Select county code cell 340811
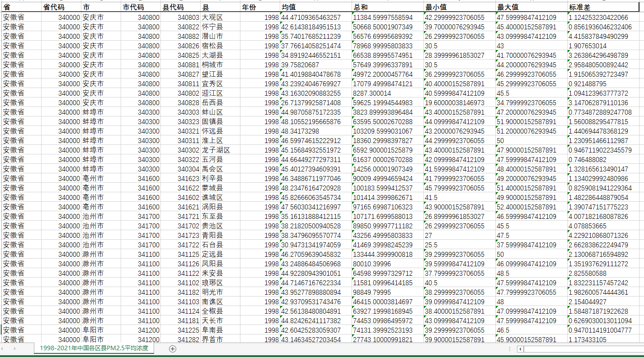This screenshot has height=357, width=644. (x=181, y=83)
